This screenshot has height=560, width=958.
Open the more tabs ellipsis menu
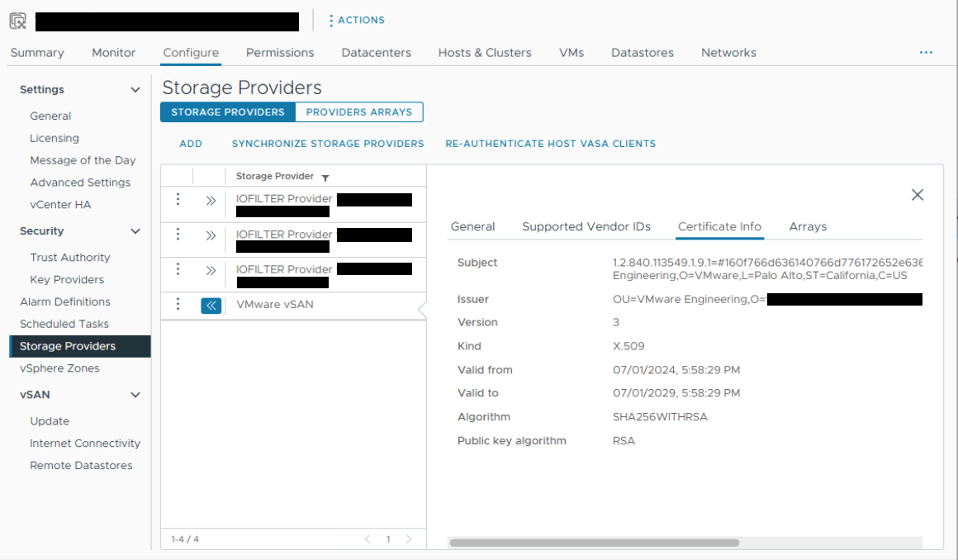(x=926, y=52)
